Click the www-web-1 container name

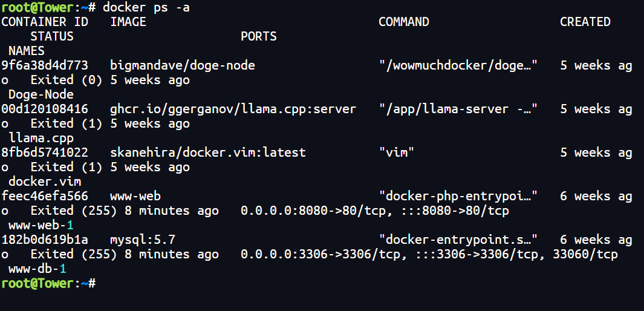(41, 225)
